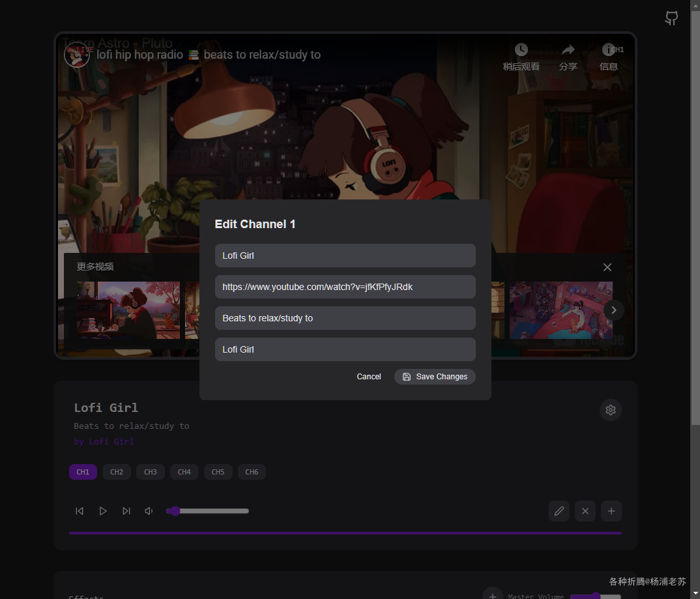Mute the channel volume speaker icon

pos(149,510)
